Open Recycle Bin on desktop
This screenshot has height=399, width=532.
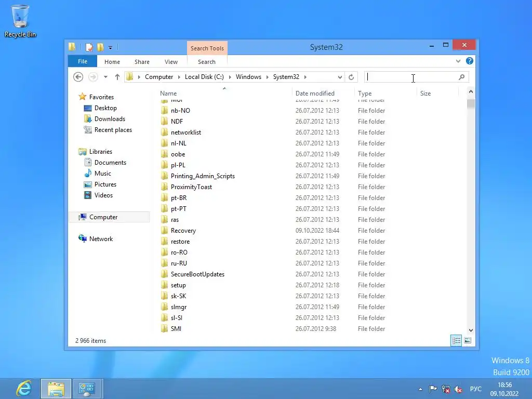[x=20, y=21]
